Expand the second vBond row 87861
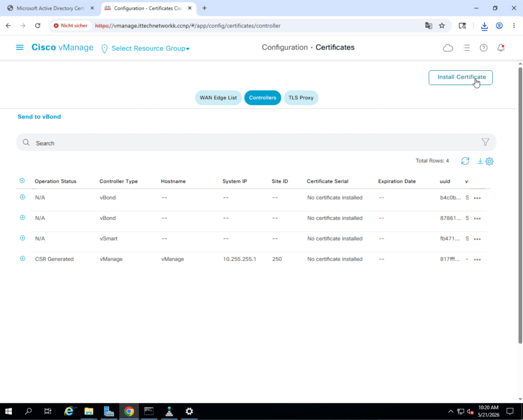The width and height of the screenshot is (523, 420). coord(23,217)
